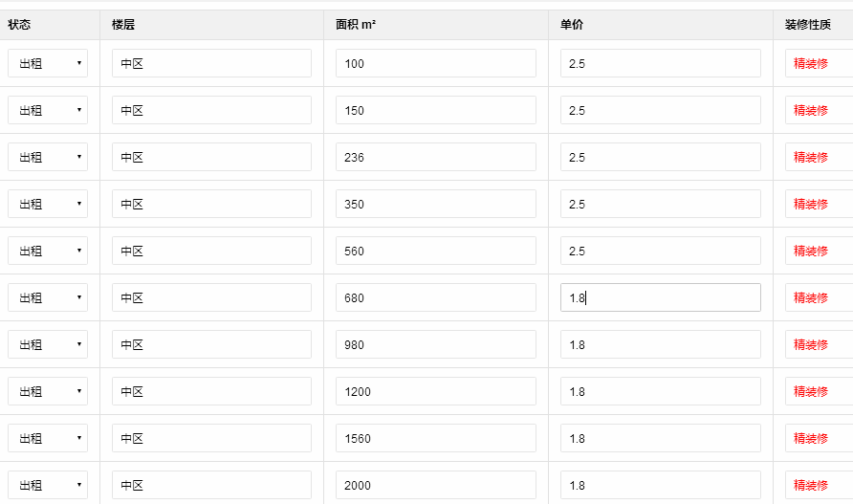Click floor field in the 150 m² row
853x504 pixels.
211,110
